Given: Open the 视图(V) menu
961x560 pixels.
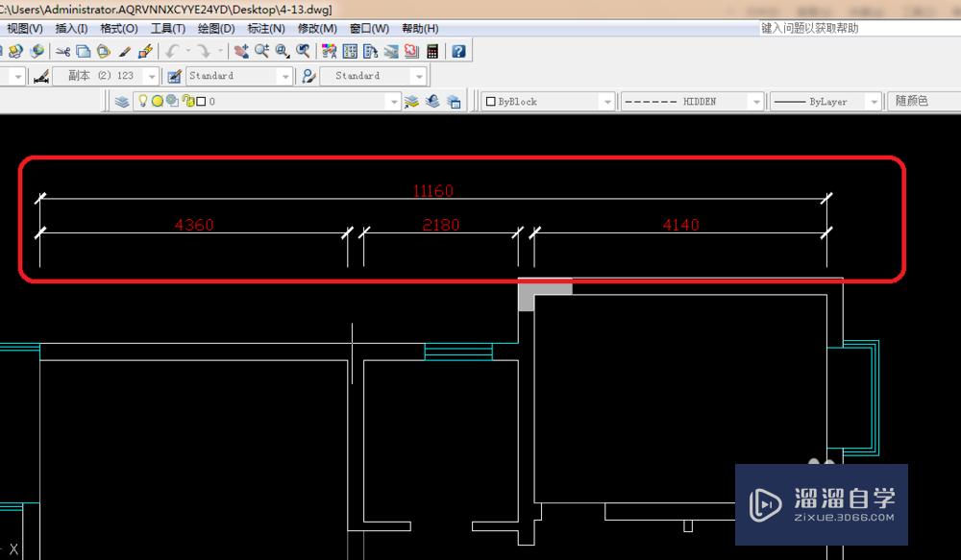Looking at the screenshot, I should point(25,28).
